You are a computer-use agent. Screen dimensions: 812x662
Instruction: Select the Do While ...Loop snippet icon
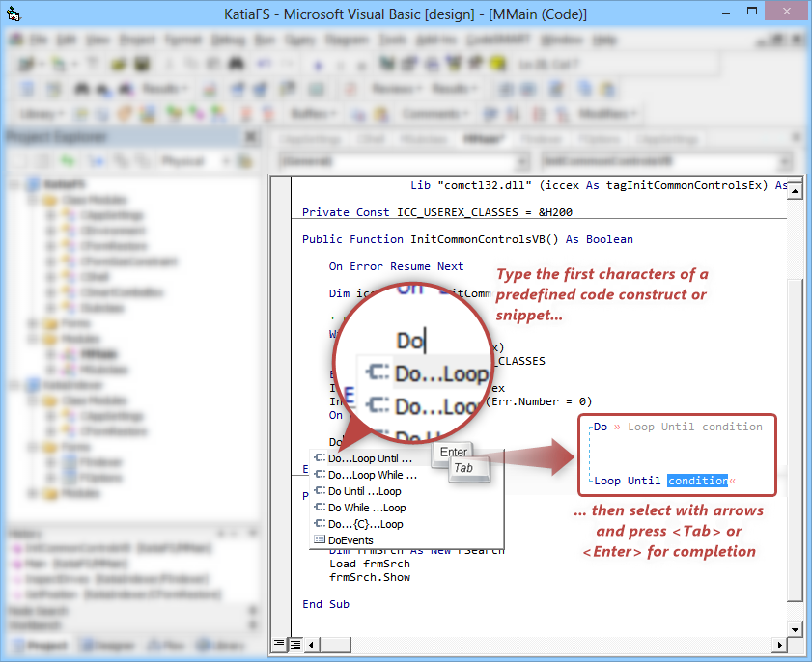[320, 508]
